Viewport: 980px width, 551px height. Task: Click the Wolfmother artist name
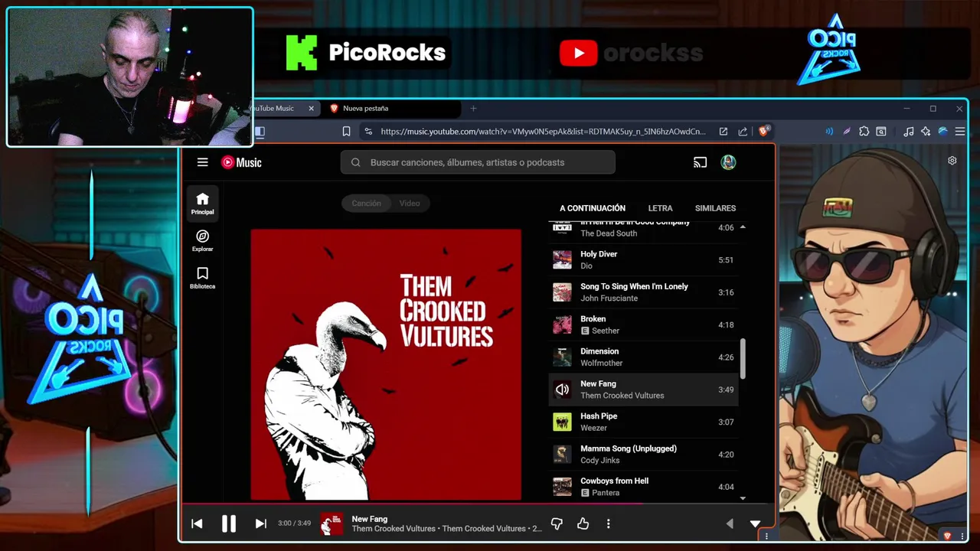[x=601, y=364]
